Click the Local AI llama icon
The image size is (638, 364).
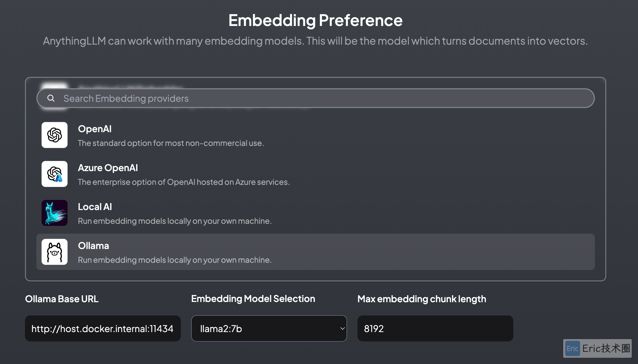pos(55,213)
